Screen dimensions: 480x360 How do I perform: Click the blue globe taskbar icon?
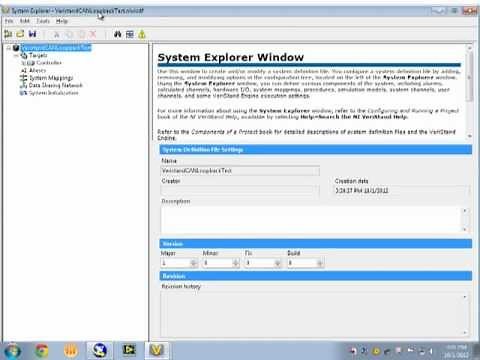point(99,350)
